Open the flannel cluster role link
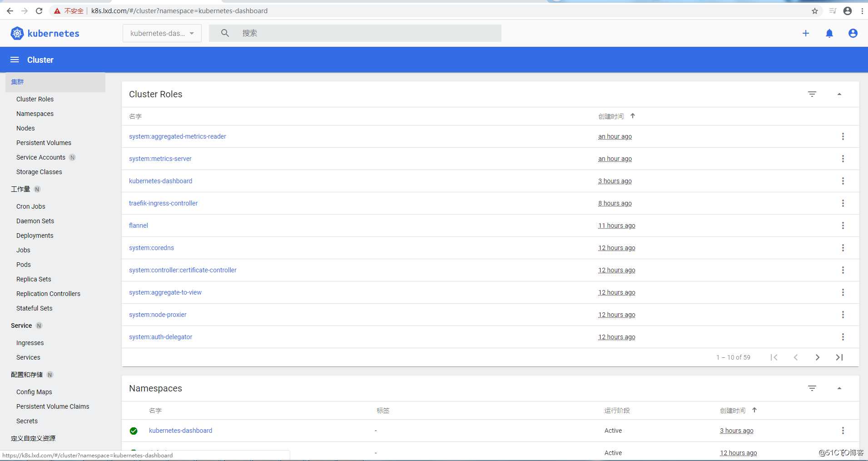 click(139, 225)
